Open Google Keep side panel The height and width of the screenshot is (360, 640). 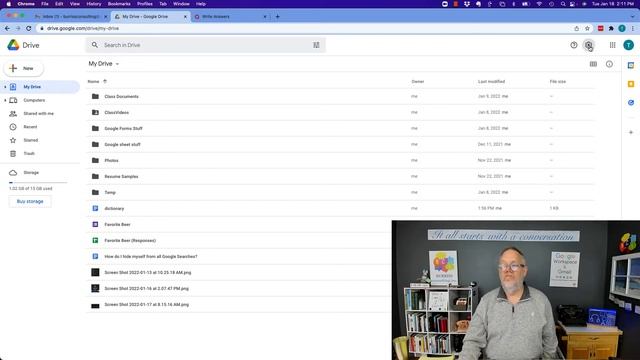(x=631, y=84)
